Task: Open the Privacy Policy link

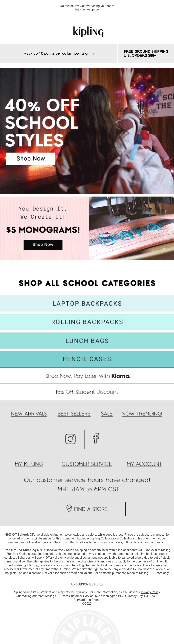Action: click(x=150, y=592)
